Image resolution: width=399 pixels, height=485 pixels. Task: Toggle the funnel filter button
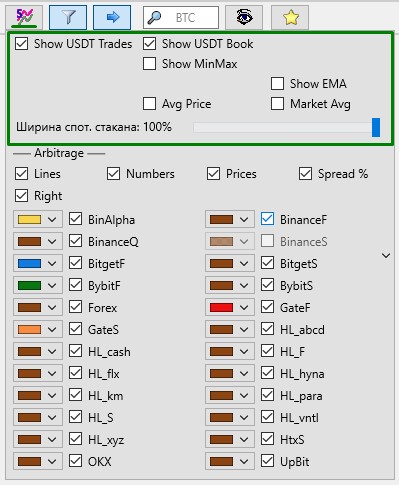(x=68, y=17)
